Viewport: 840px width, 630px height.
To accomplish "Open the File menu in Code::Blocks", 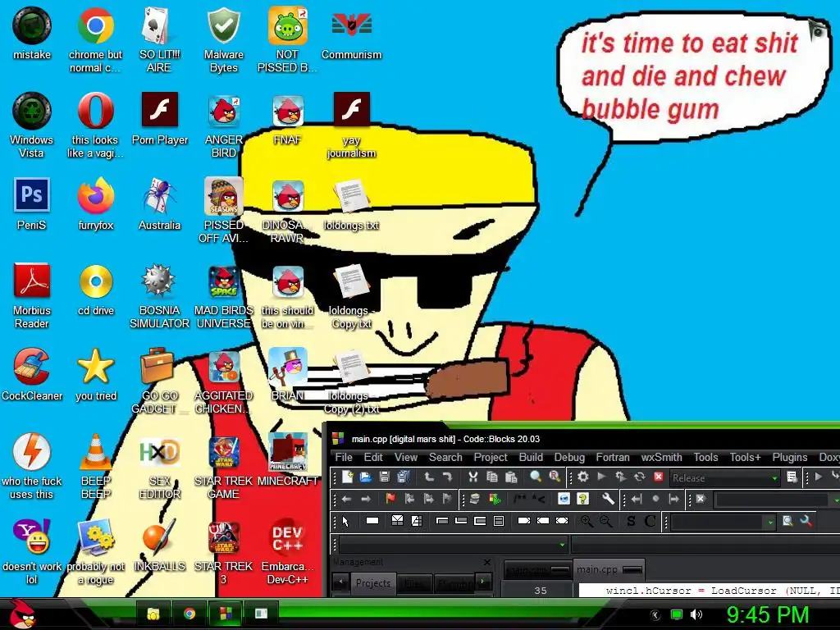I will pos(344,457).
